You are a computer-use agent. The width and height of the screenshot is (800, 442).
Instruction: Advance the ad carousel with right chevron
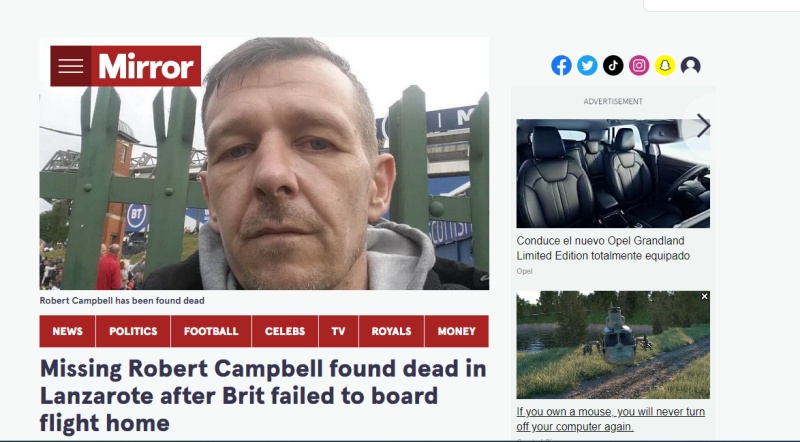[704, 126]
